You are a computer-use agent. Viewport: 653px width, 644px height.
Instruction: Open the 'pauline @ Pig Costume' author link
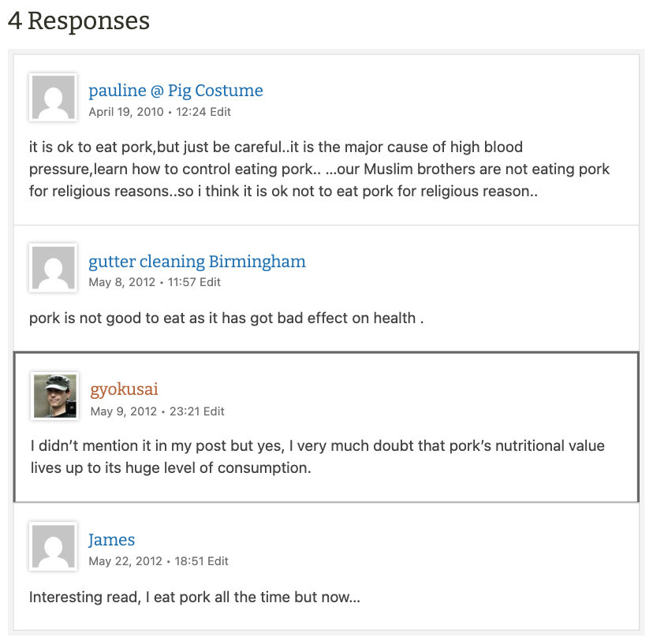click(x=176, y=91)
